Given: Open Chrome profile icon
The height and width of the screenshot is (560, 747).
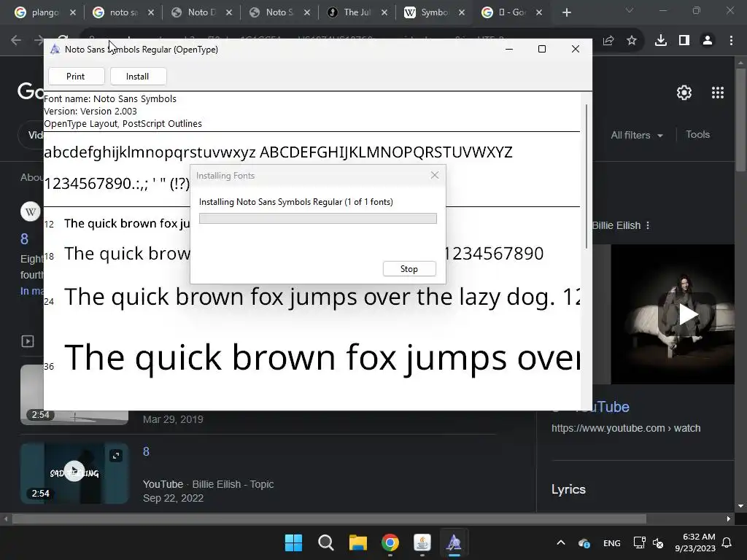Looking at the screenshot, I should (x=708, y=41).
